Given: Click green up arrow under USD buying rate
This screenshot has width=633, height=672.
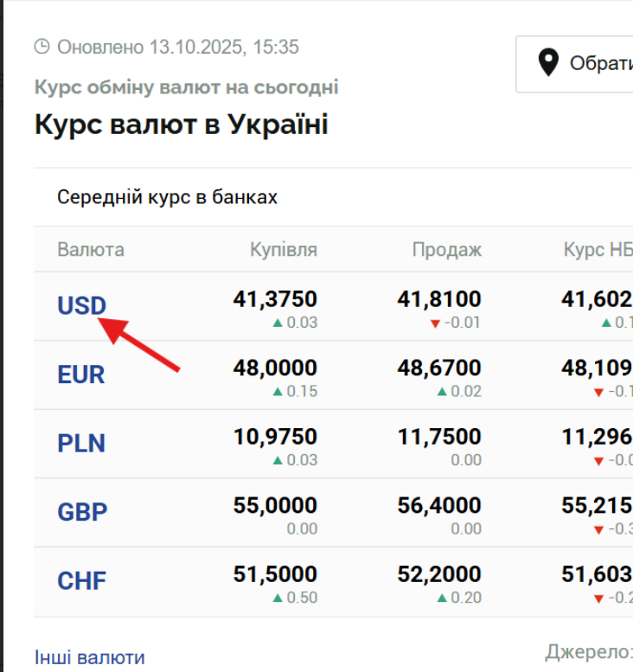Looking at the screenshot, I should click(x=278, y=323).
